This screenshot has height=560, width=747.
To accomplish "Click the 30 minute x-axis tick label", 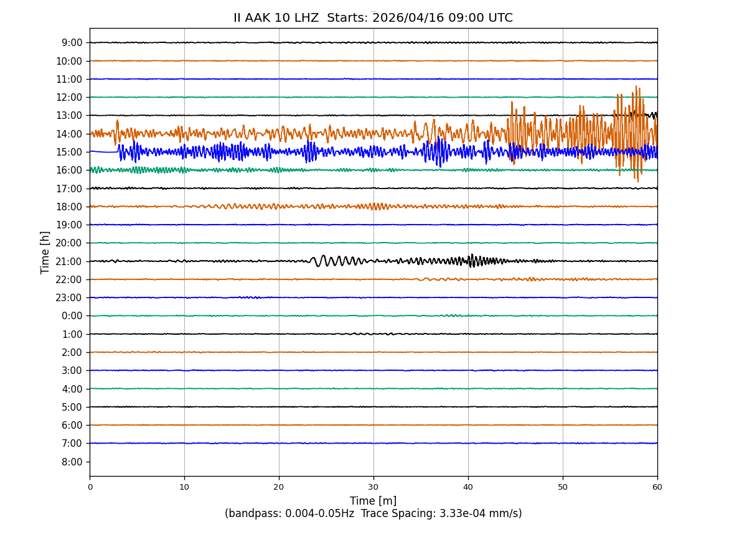I will point(374,487).
